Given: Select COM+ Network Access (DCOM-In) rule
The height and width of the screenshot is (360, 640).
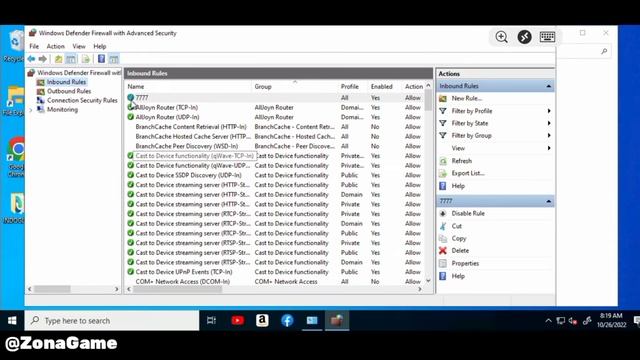Looking at the screenshot, I should click(x=274, y=282).
